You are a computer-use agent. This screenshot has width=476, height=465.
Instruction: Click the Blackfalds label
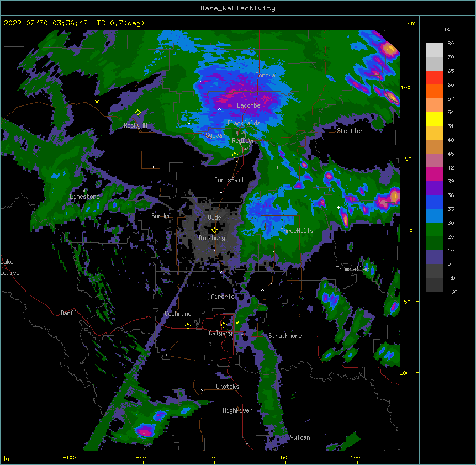coord(244,123)
